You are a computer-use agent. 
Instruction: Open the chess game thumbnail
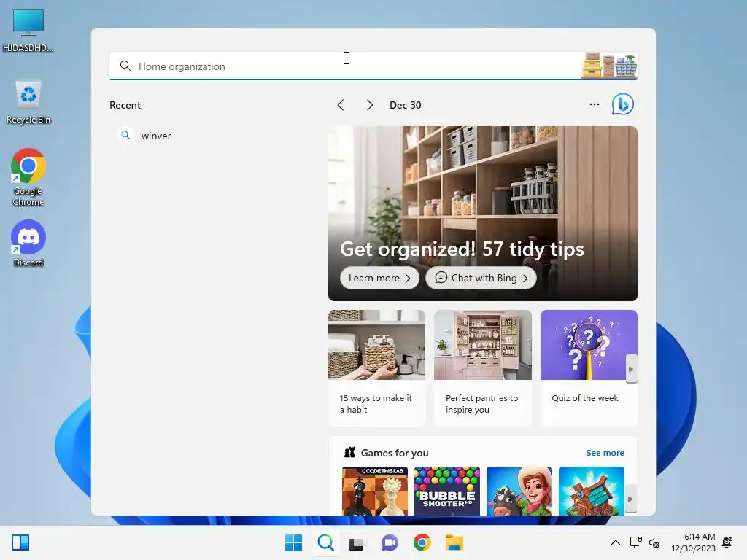375,491
